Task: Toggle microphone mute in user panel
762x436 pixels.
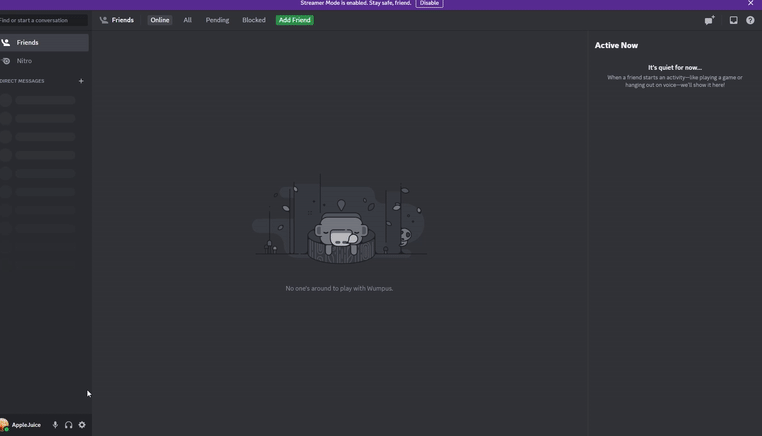Action: point(55,425)
